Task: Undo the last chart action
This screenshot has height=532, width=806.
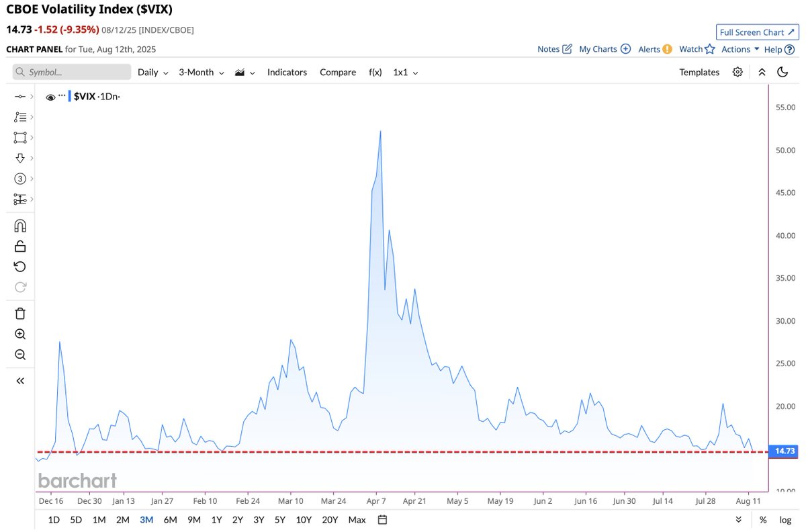Action: point(20,266)
